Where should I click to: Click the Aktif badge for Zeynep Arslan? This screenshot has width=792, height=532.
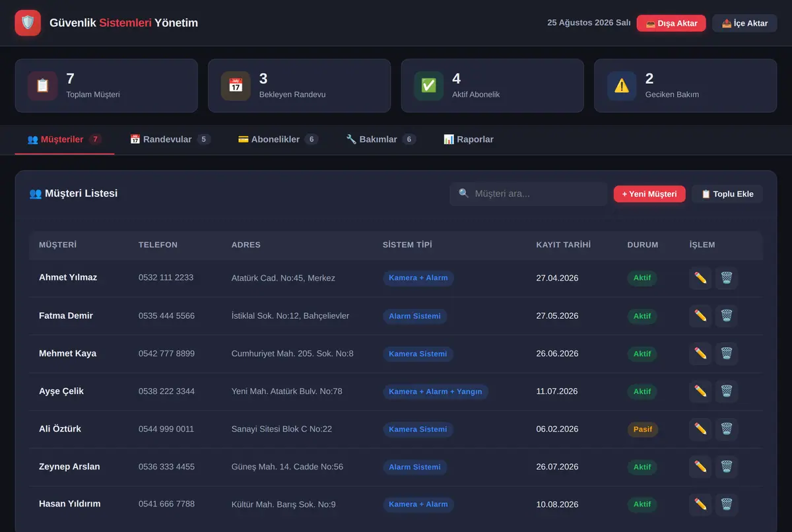[642, 467]
